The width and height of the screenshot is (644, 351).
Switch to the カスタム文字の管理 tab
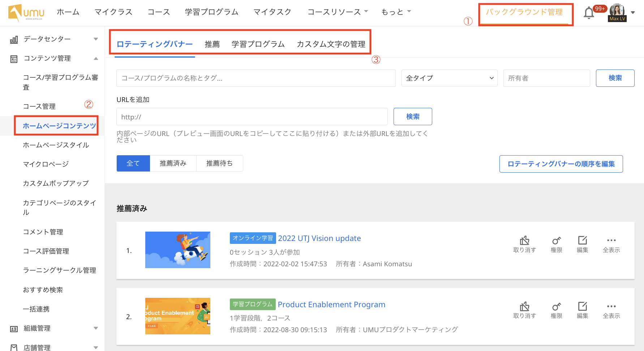coord(331,44)
